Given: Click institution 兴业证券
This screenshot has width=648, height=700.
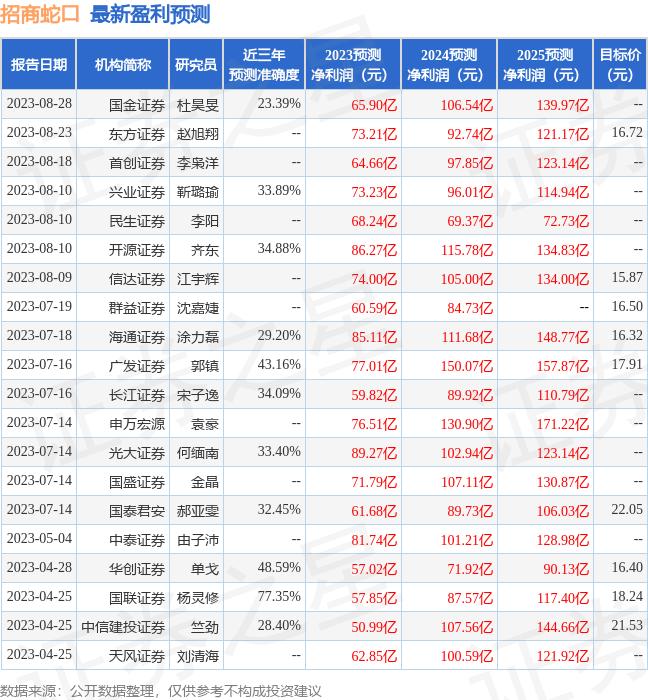Looking at the screenshot, I should (x=137, y=192).
